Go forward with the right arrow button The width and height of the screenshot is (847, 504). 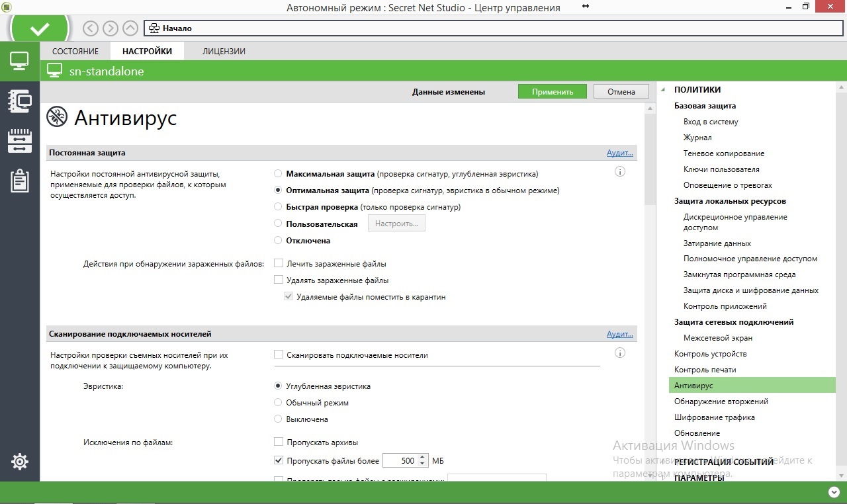111,28
